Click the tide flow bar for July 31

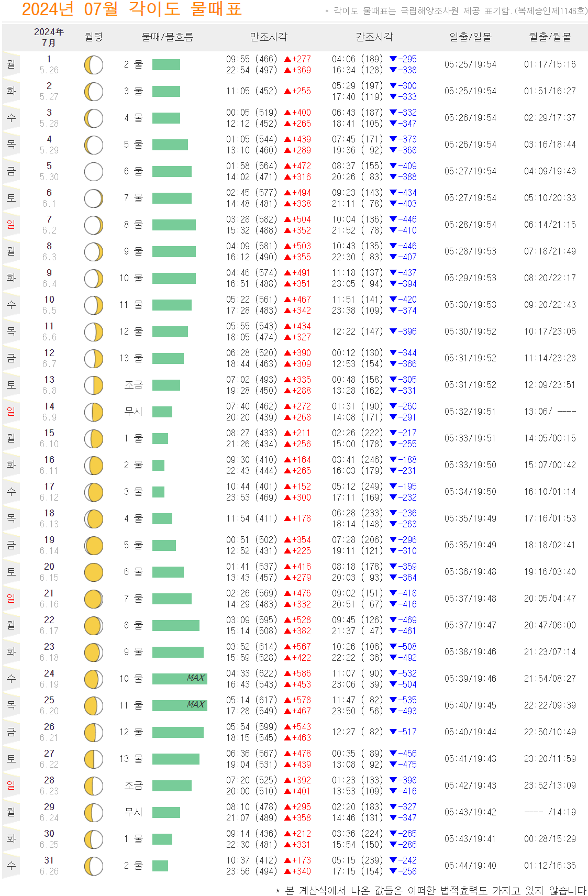click(160, 866)
